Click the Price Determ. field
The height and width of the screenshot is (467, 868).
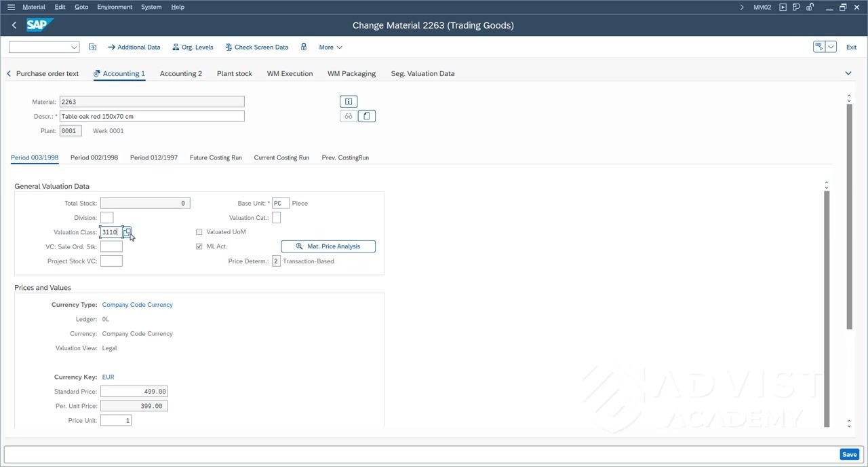tap(276, 261)
